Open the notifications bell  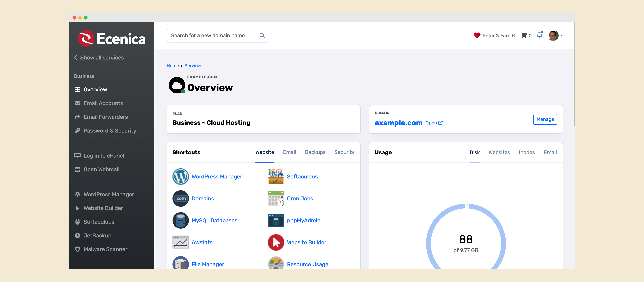click(540, 35)
